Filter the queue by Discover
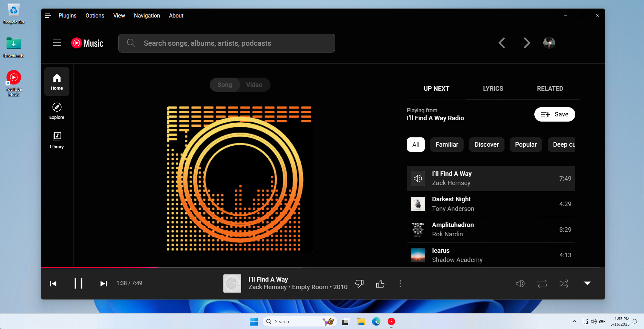The width and height of the screenshot is (644, 329). click(x=486, y=145)
